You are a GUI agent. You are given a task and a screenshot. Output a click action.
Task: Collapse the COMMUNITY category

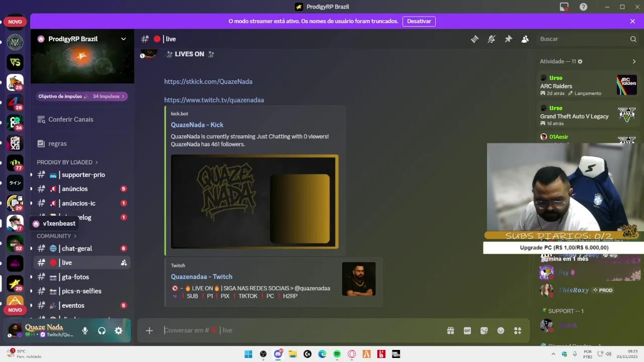click(56, 236)
